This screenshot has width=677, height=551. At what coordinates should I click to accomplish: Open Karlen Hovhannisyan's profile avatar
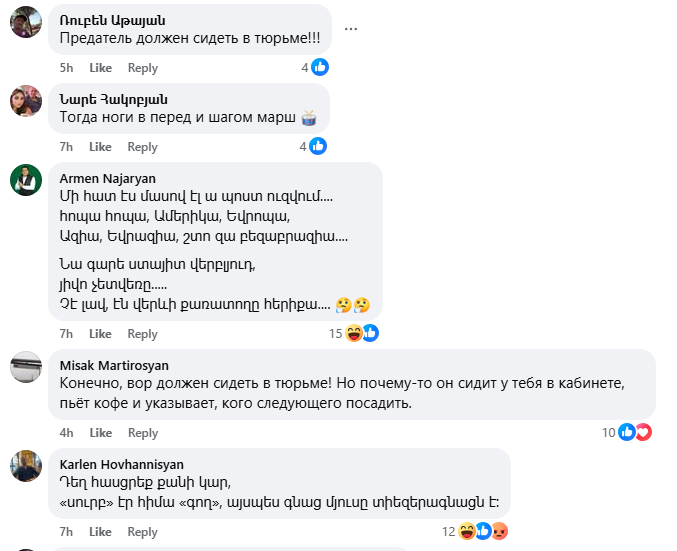pos(25,465)
